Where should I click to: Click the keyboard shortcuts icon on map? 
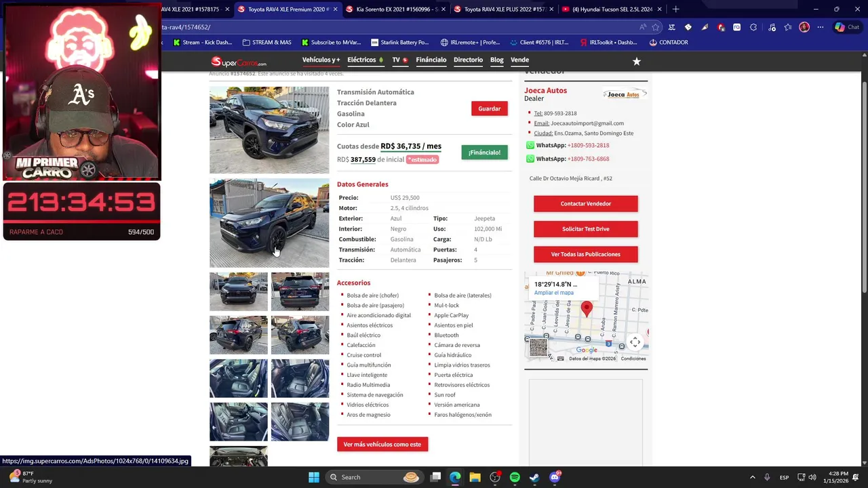point(560,359)
